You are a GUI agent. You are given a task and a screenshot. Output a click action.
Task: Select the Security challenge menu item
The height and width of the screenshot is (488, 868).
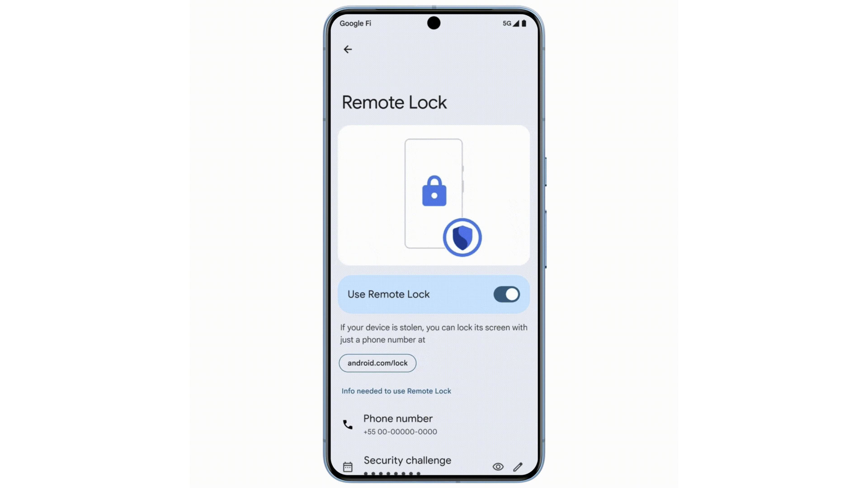pos(407,460)
